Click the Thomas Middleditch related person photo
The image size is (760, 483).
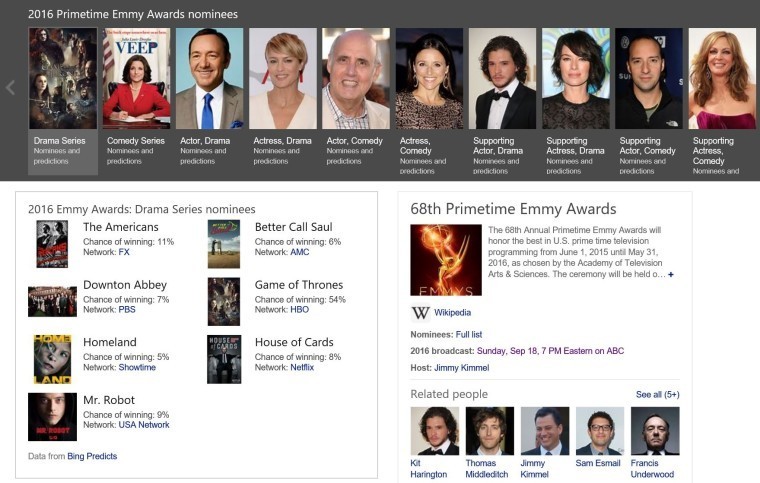click(x=490, y=431)
